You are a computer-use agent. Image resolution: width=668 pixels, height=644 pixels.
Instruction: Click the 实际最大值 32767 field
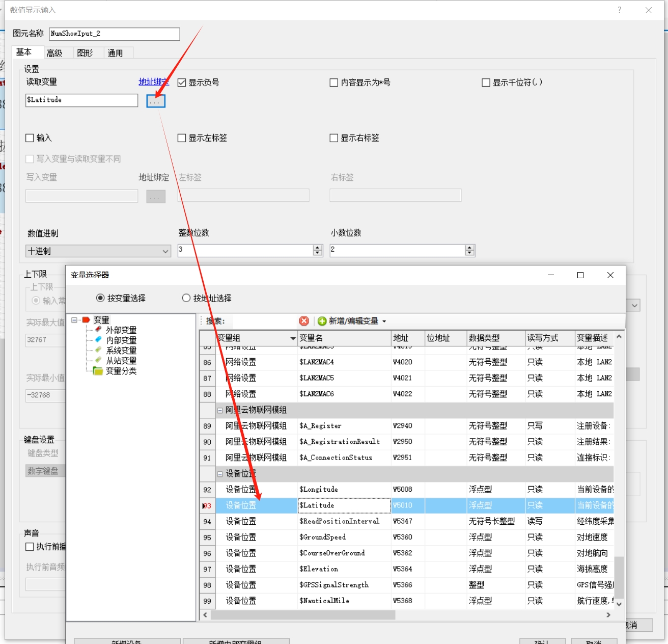tap(46, 340)
